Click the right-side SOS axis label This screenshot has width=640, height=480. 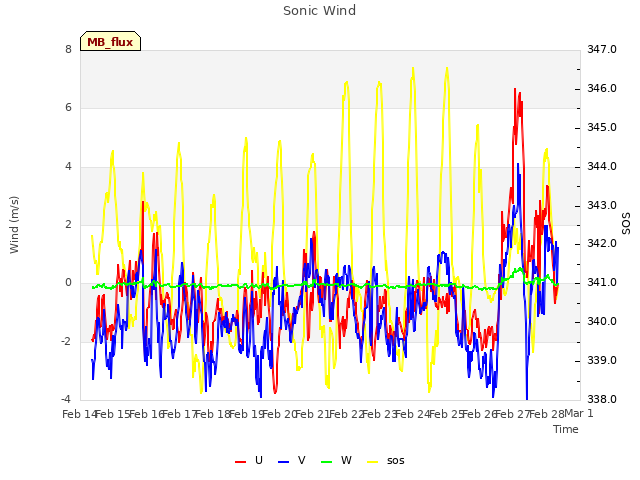[x=626, y=224]
